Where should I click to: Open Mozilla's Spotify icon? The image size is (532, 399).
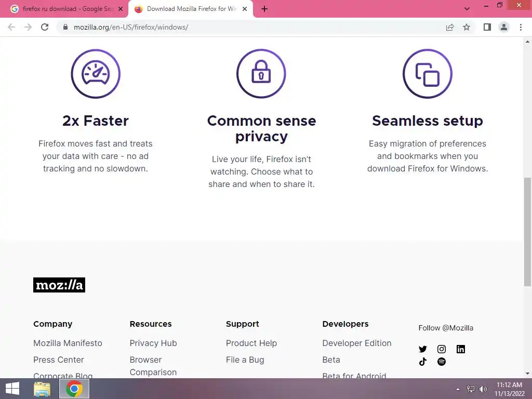pos(442,362)
